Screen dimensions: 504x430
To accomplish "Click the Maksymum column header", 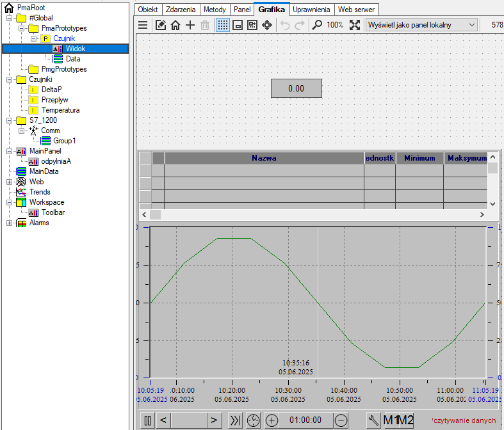I will [466, 158].
